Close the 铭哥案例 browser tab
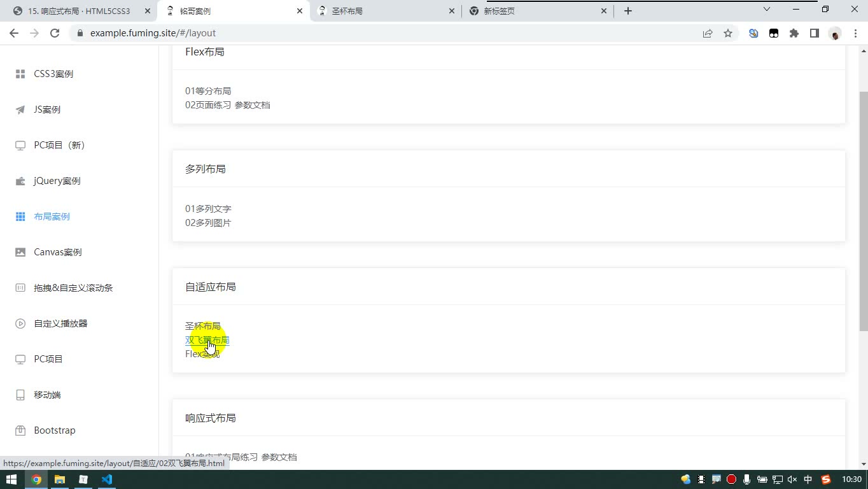 click(300, 11)
